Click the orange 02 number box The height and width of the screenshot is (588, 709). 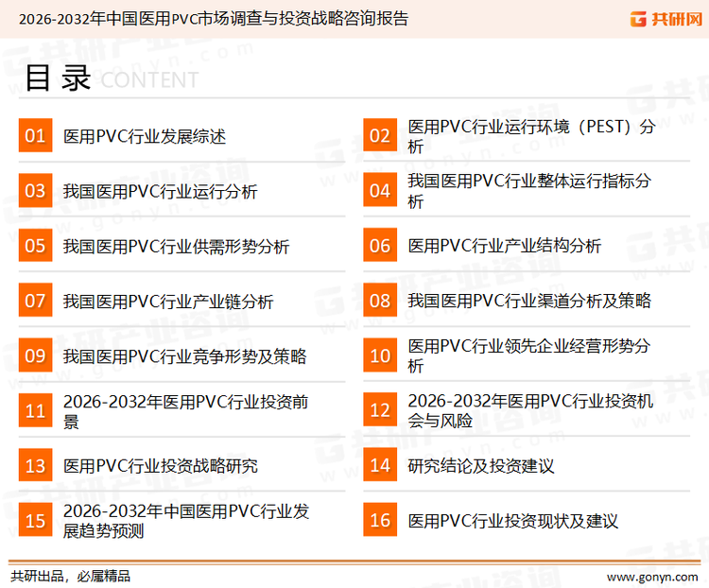coord(380,135)
